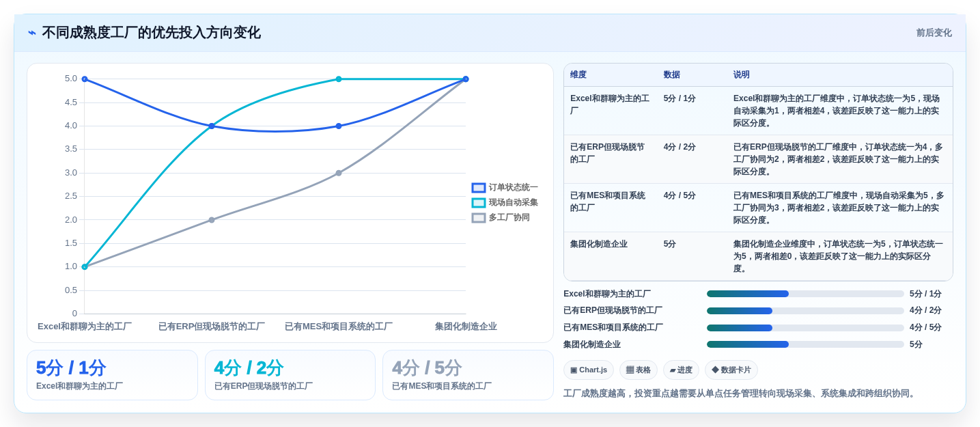Click the Chart.js tag button
Image resolution: width=980 pixels, height=427 pixels.
pyautogui.click(x=589, y=370)
